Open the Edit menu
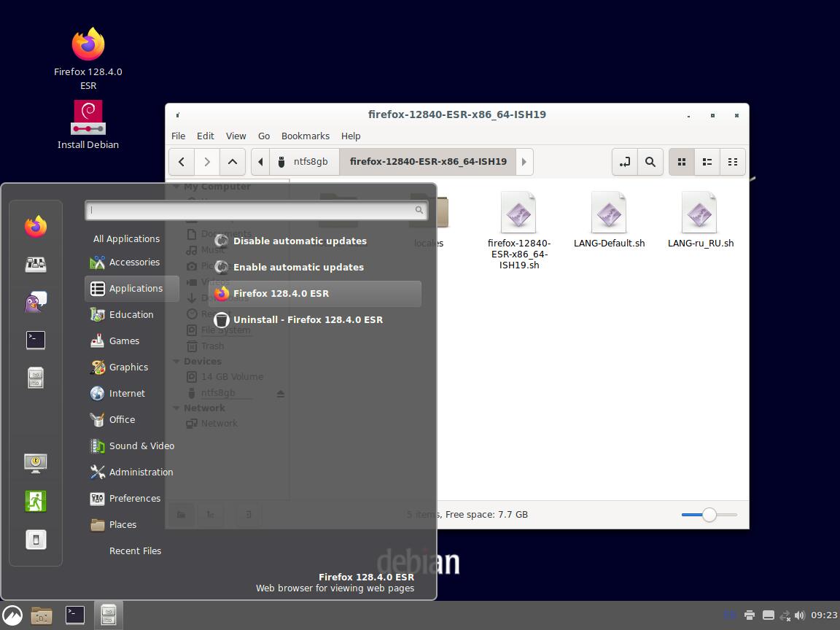Image resolution: width=840 pixels, height=630 pixels. tap(205, 136)
